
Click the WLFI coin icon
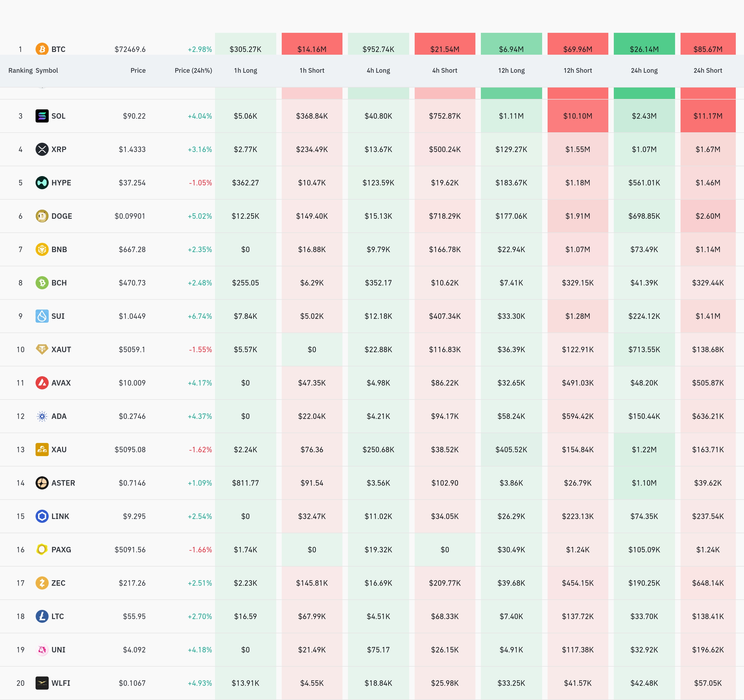(x=42, y=683)
